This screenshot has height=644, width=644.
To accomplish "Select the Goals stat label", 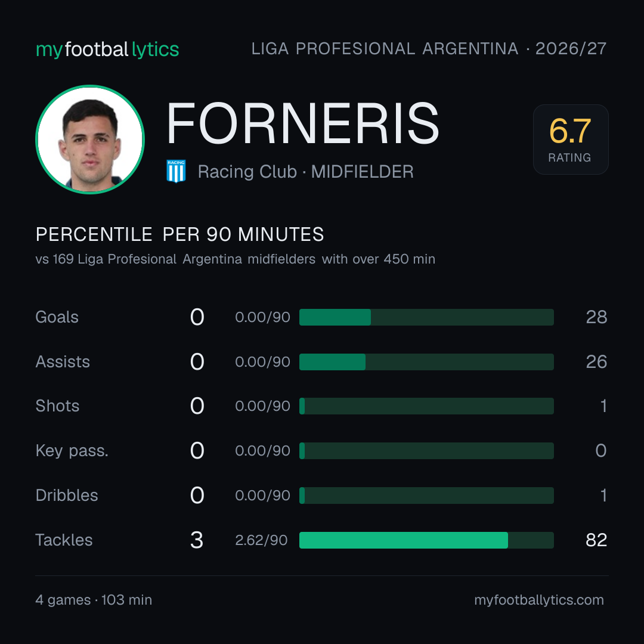I will [x=57, y=317].
